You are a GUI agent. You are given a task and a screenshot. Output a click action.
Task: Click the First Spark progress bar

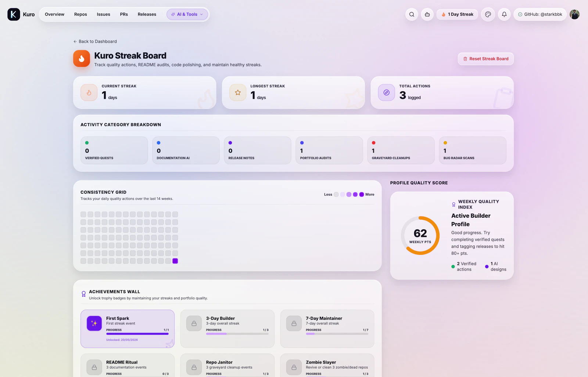tap(137, 334)
